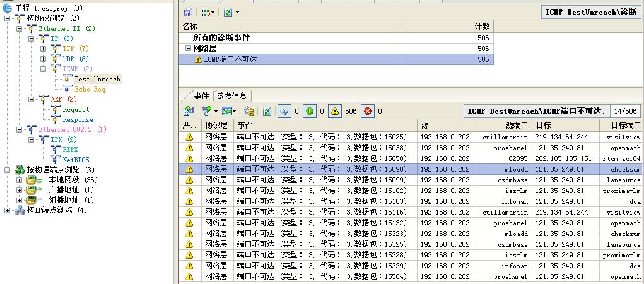Viewport: 644px width, 284px height.
Task: Click the UDP protocol node icon
Action: (56, 59)
